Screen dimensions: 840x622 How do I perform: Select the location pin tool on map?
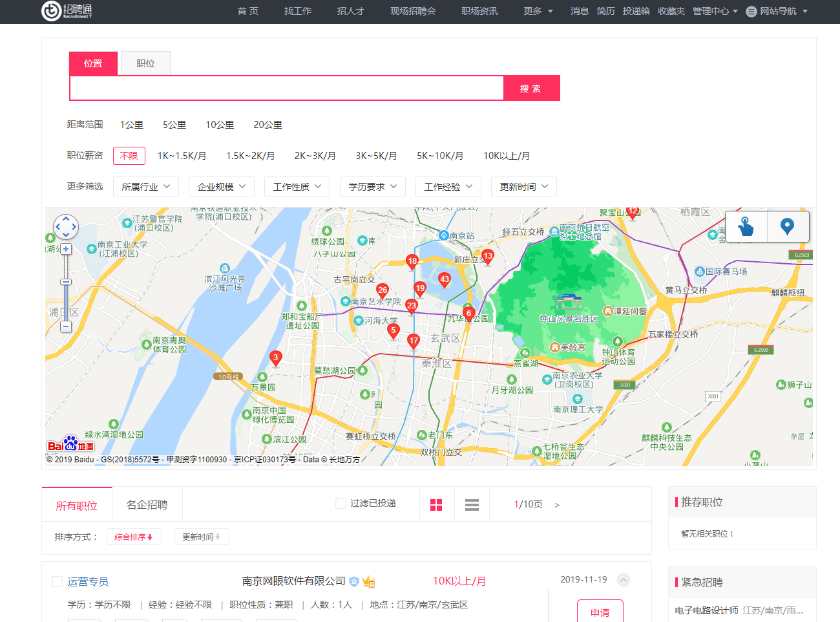[787, 226]
